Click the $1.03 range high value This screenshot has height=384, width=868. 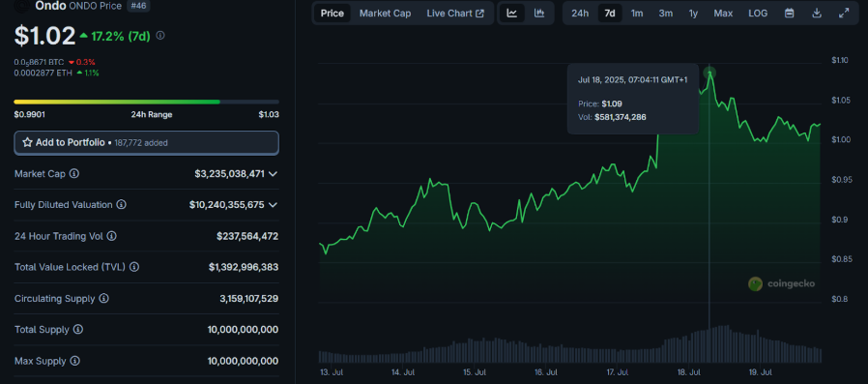tap(269, 115)
